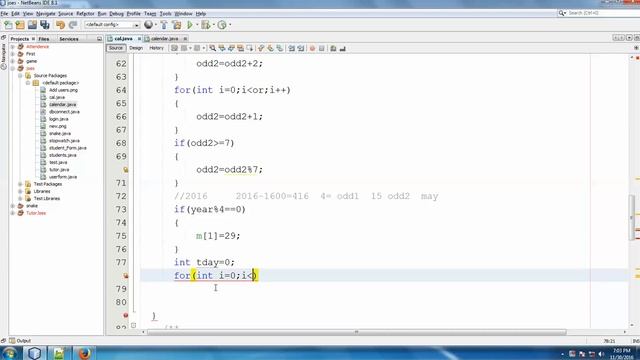Click the line 'if(year%4==0)' in the editor
The image size is (640, 360).
(210, 209)
